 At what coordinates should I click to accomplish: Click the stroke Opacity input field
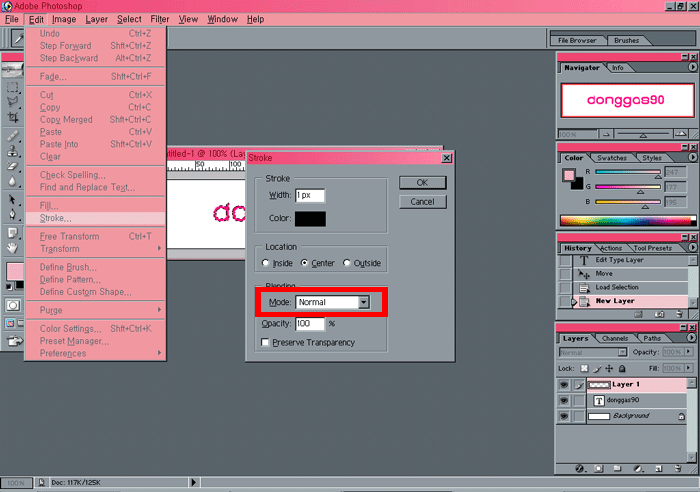[x=310, y=323]
